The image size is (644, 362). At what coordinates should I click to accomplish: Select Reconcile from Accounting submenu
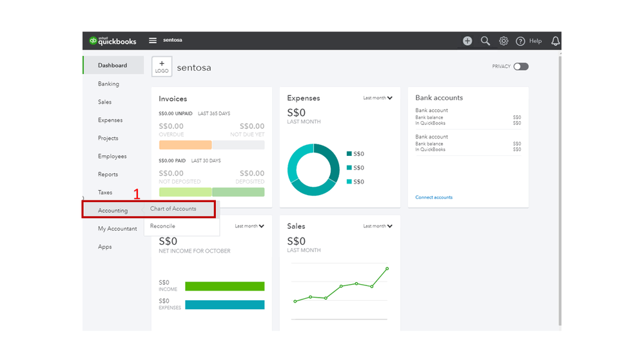[162, 226]
